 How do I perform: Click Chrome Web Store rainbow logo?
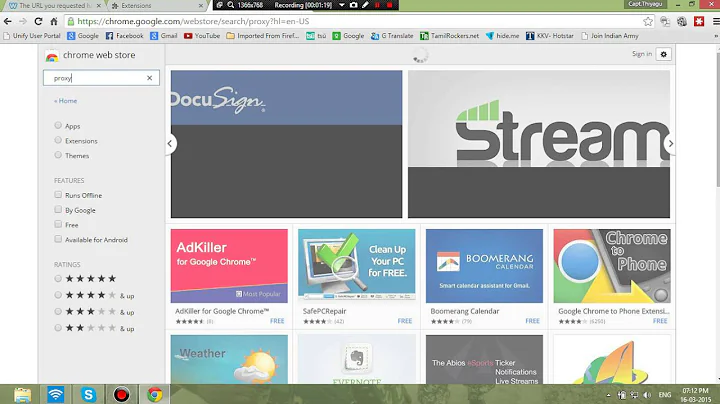tap(52, 56)
